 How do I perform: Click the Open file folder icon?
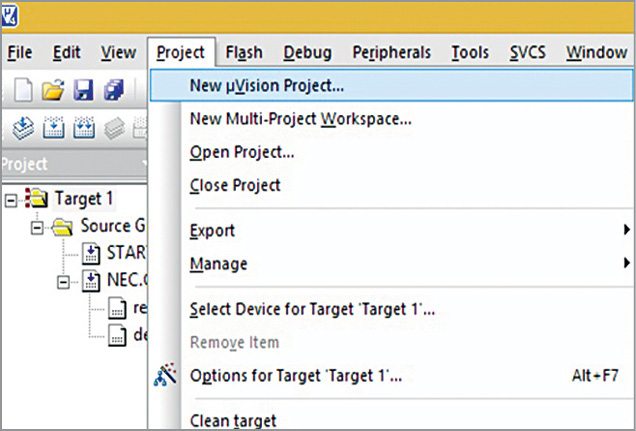click(54, 91)
